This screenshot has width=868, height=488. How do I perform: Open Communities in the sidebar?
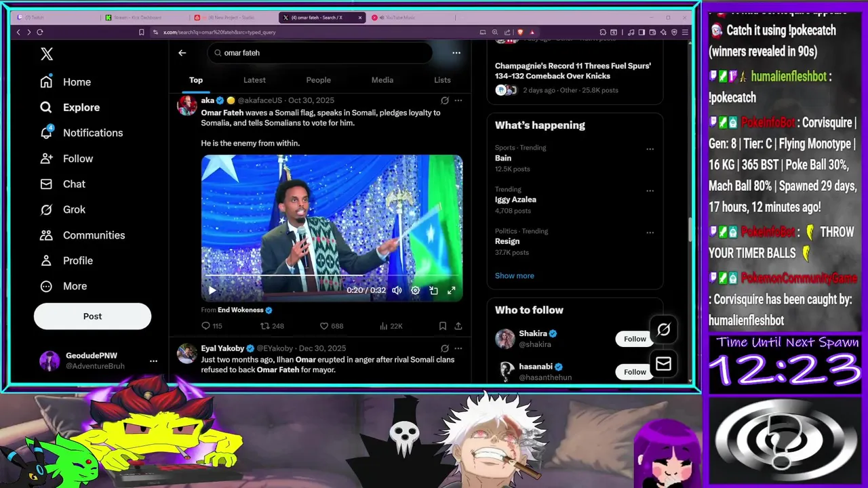[x=82, y=235]
